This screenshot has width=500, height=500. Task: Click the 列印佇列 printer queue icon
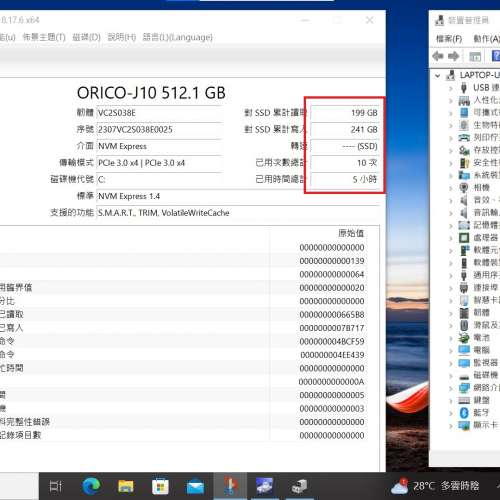[x=464, y=137]
